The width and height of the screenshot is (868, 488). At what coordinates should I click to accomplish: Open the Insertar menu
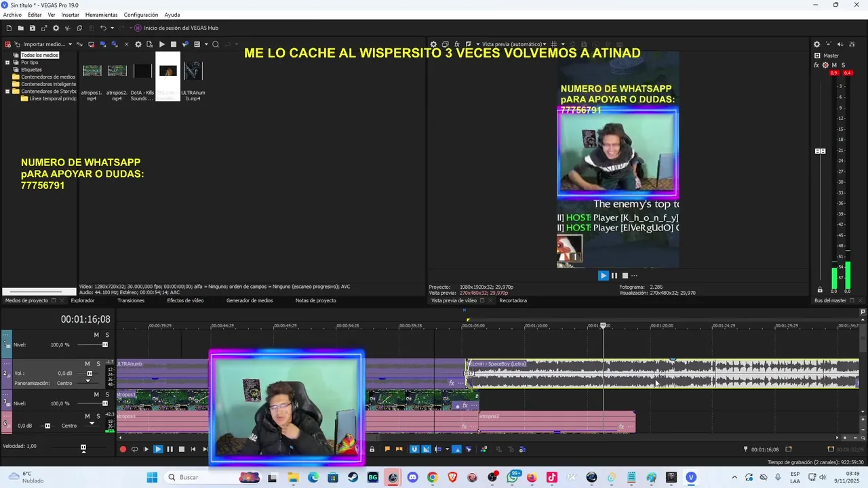70,15
